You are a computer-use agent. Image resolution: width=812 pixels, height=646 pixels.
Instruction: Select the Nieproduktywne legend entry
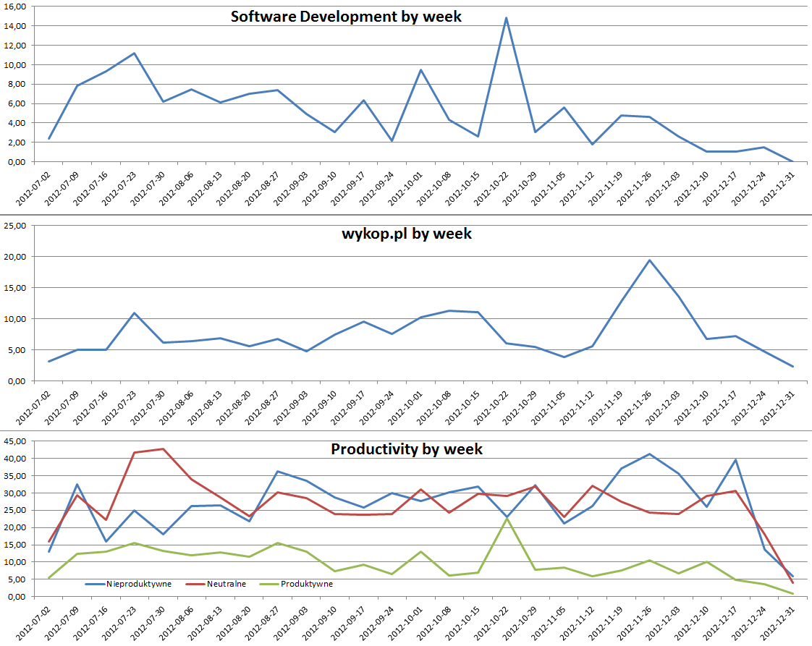tap(139, 584)
